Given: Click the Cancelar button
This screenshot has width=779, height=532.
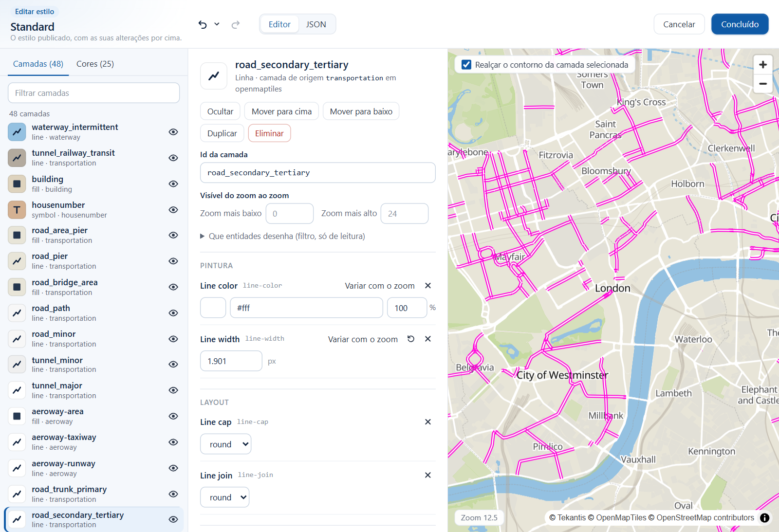Looking at the screenshot, I should click(x=679, y=24).
